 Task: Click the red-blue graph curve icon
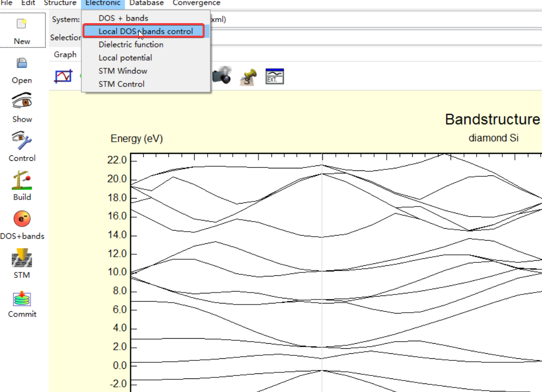(x=63, y=76)
